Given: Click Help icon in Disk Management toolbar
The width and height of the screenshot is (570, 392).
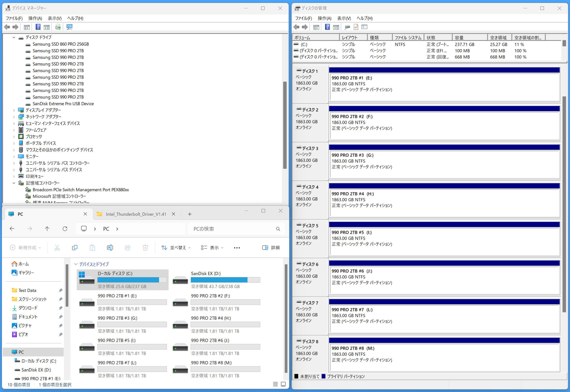Looking at the screenshot, I should coord(327,27).
